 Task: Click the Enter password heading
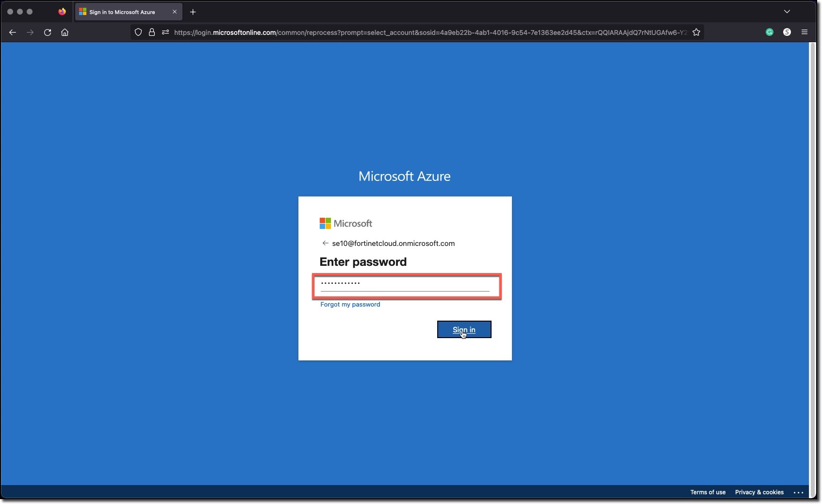(x=363, y=262)
